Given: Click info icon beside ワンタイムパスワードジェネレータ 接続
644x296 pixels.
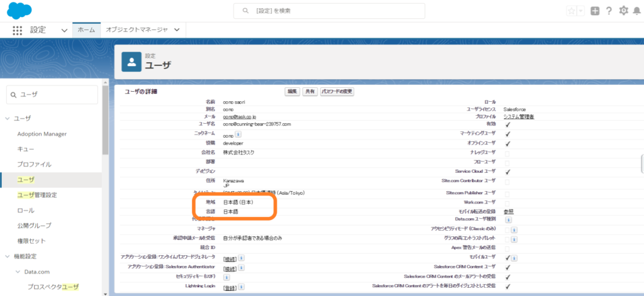Looking at the screenshot, I should [241, 258].
